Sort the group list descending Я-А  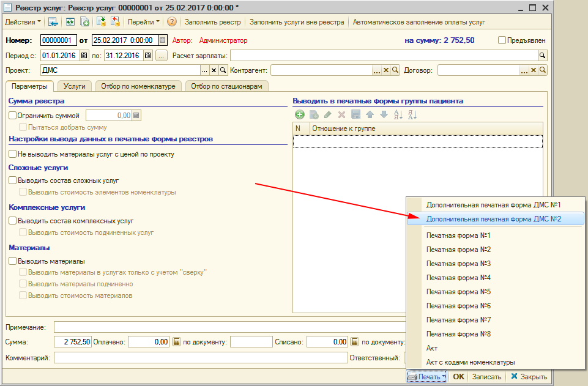412,114
